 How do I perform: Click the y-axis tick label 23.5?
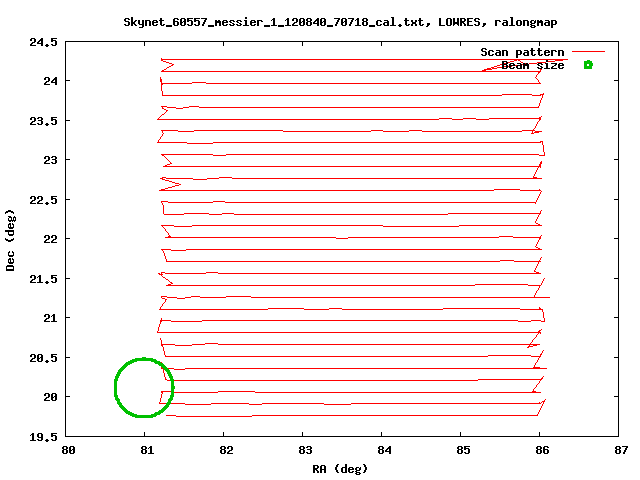pos(43,121)
